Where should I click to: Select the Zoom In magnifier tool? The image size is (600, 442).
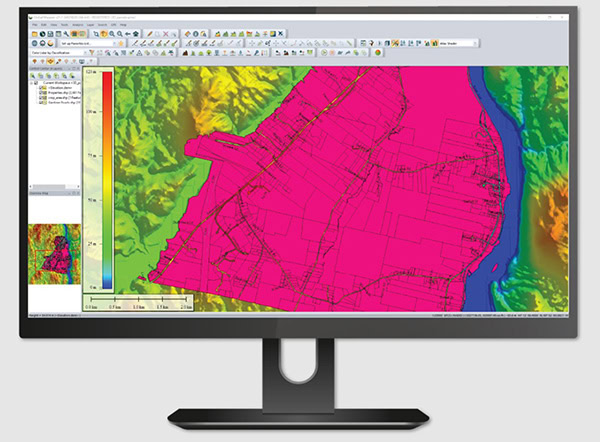[x=112, y=34]
